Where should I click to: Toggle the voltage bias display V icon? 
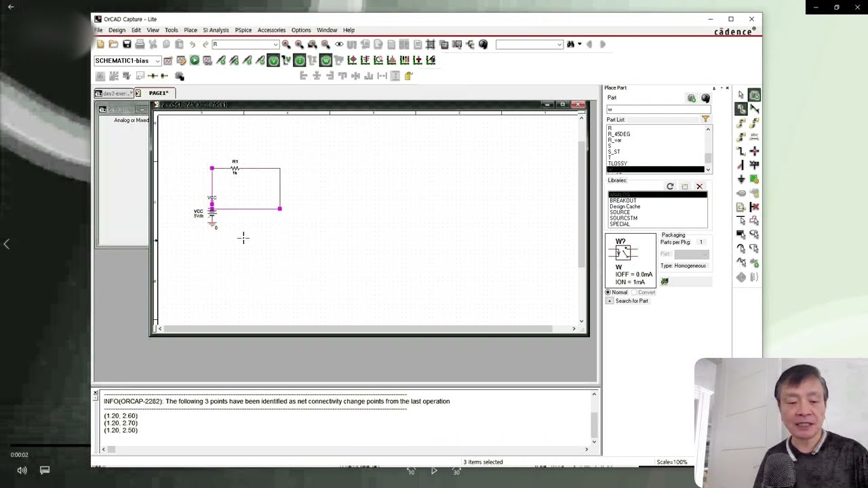(273, 60)
